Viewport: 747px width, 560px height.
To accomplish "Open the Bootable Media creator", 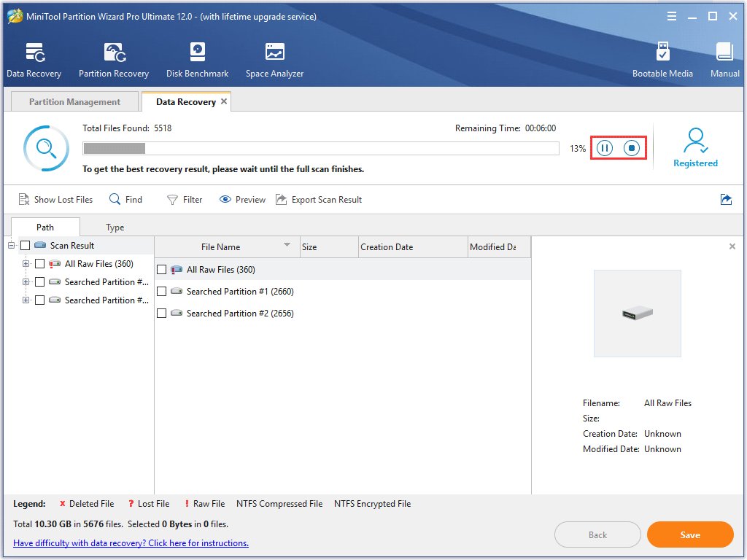I will pos(662,58).
